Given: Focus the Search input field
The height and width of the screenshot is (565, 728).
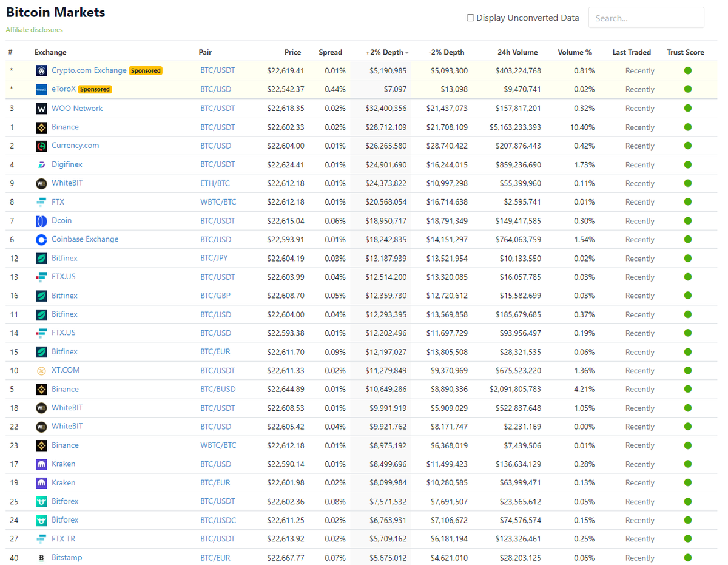Looking at the screenshot, I should coord(646,18).
